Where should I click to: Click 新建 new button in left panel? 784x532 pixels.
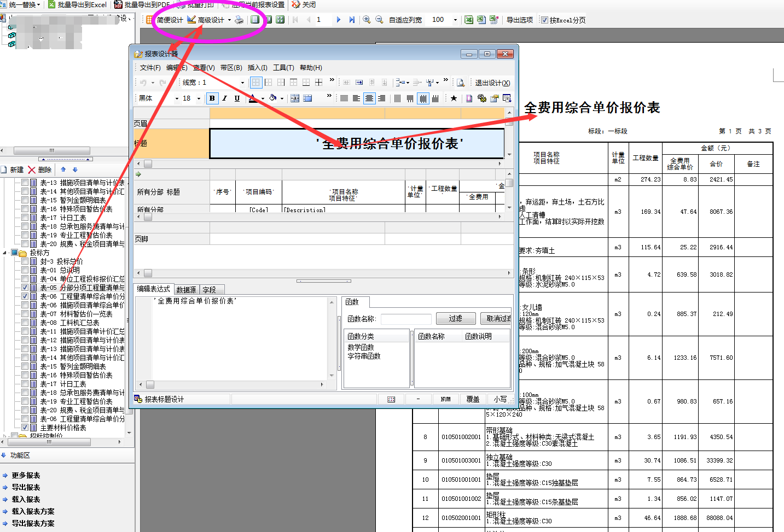[x=13, y=170]
